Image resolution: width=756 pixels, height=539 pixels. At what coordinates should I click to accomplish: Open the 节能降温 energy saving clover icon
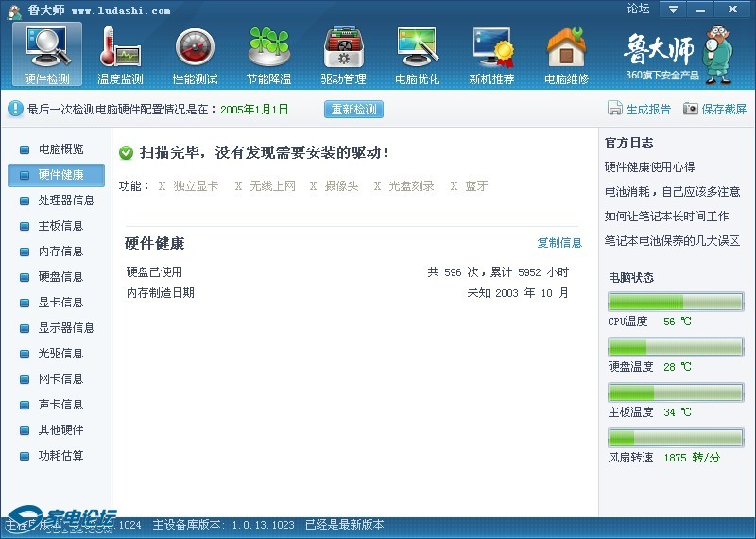click(x=268, y=47)
